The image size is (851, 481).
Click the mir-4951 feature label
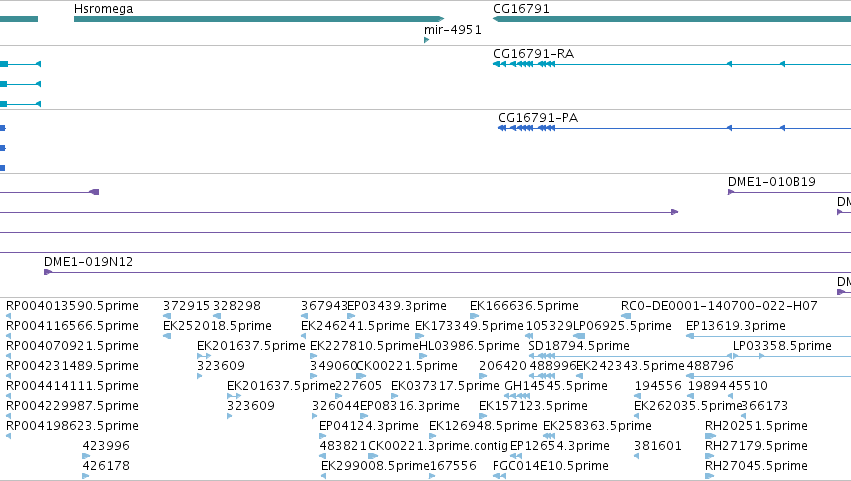pyautogui.click(x=453, y=30)
